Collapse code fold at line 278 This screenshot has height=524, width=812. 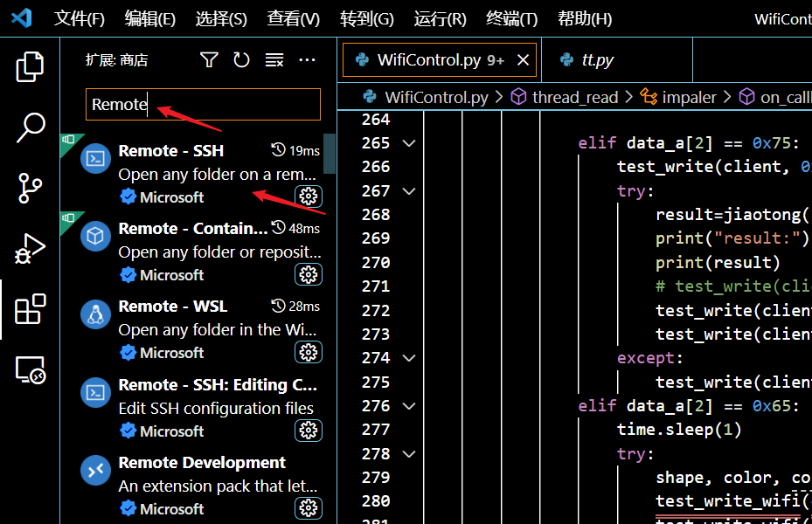(409, 454)
